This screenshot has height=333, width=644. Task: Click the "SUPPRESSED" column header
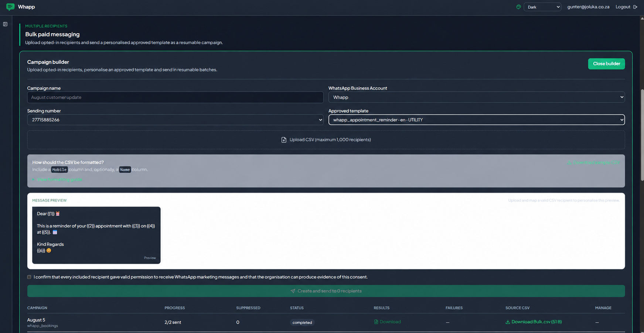coord(248,308)
